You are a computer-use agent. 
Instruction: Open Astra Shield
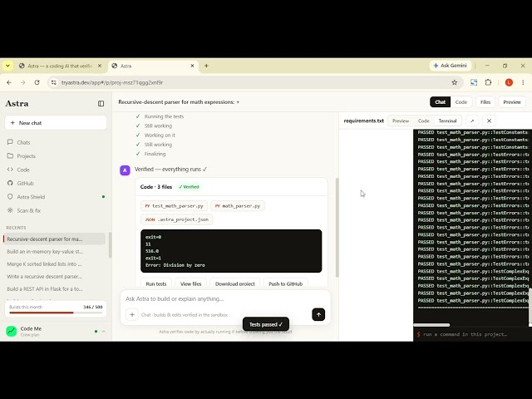click(56, 197)
